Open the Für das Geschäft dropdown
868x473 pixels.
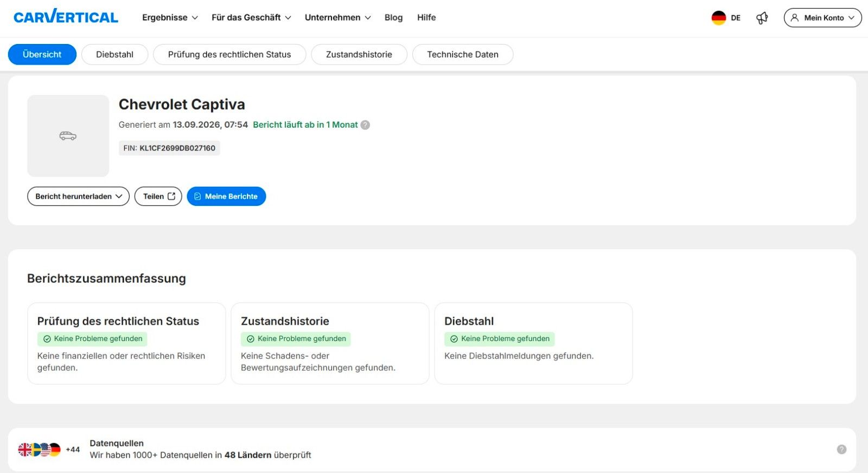251,17
